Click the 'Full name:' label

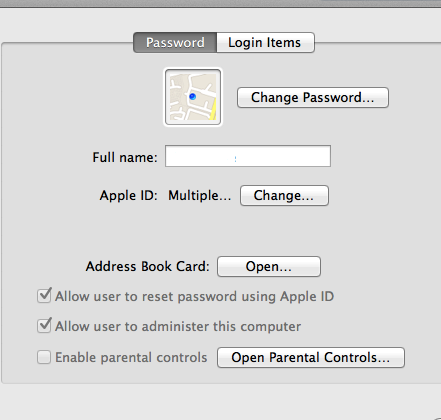[x=125, y=157]
